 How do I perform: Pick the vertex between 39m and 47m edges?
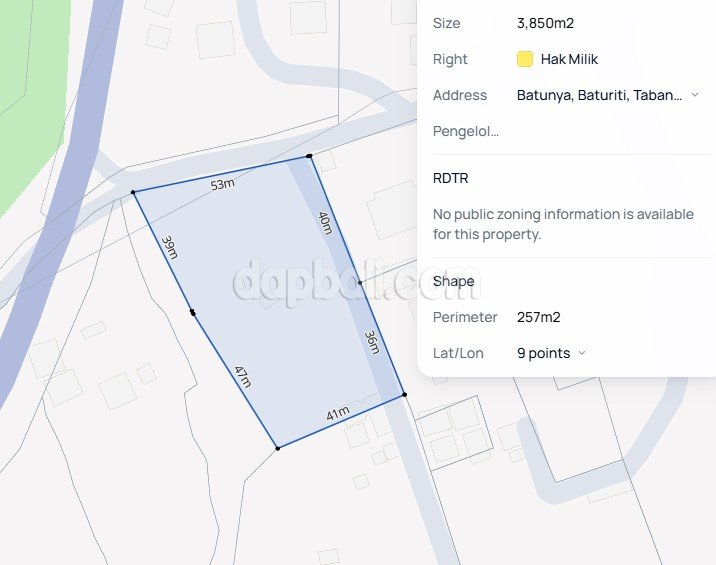[192, 314]
